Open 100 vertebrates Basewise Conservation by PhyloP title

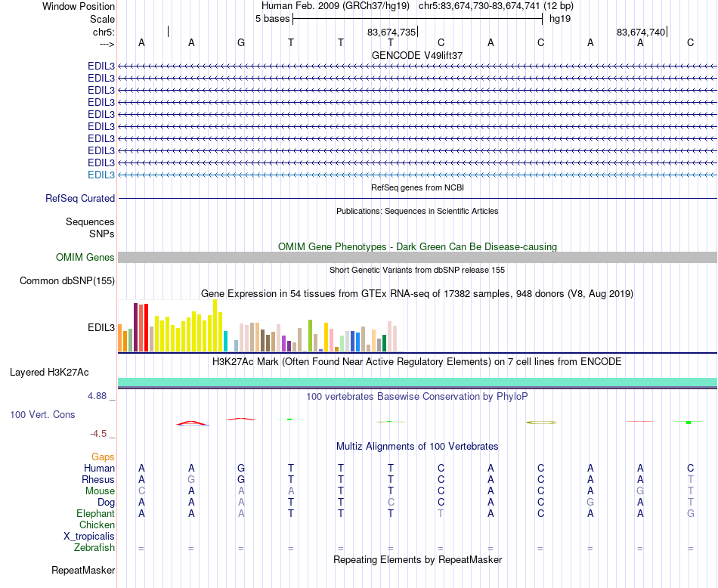pyautogui.click(x=417, y=397)
